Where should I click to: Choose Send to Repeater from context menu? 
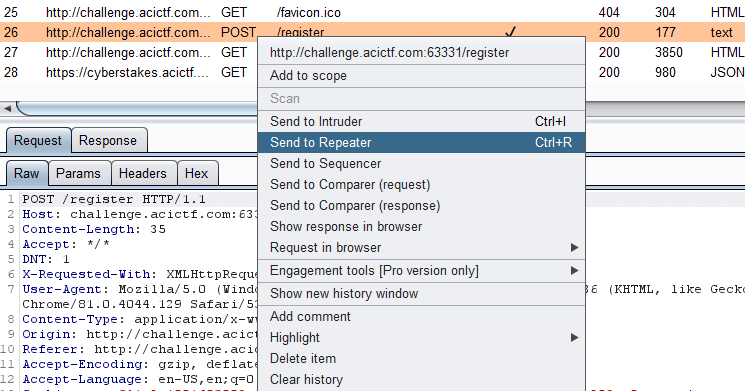421,143
